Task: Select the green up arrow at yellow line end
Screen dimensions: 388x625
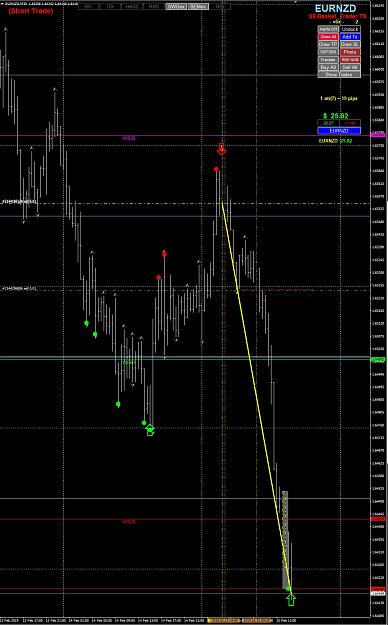Action: 291,599
